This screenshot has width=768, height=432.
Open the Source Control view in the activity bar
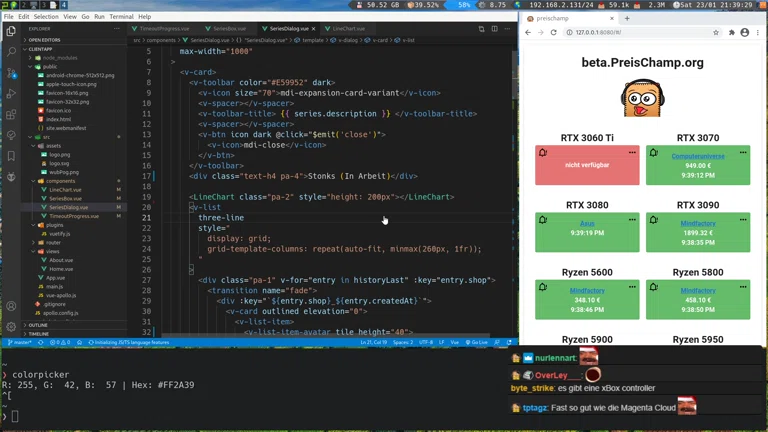pos(11,72)
